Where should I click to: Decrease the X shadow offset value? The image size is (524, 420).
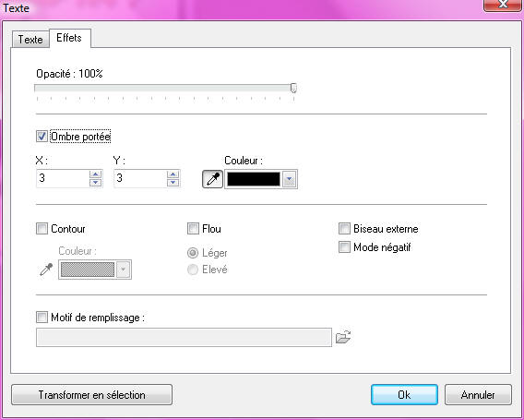pos(96,183)
